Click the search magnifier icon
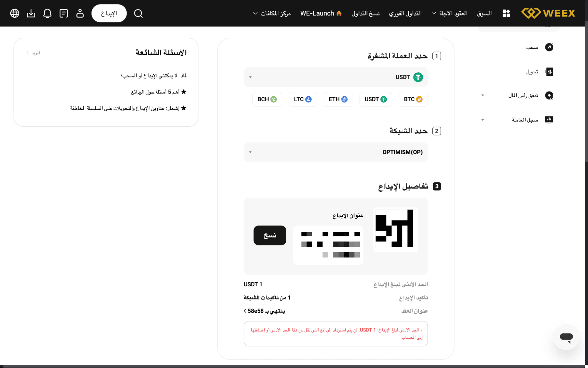The width and height of the screenshot is (588, 368). pyautogui.click(x=138, y=13)
